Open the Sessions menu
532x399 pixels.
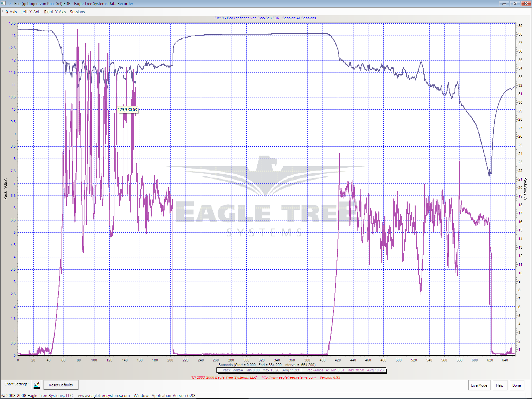pos(77,12)
